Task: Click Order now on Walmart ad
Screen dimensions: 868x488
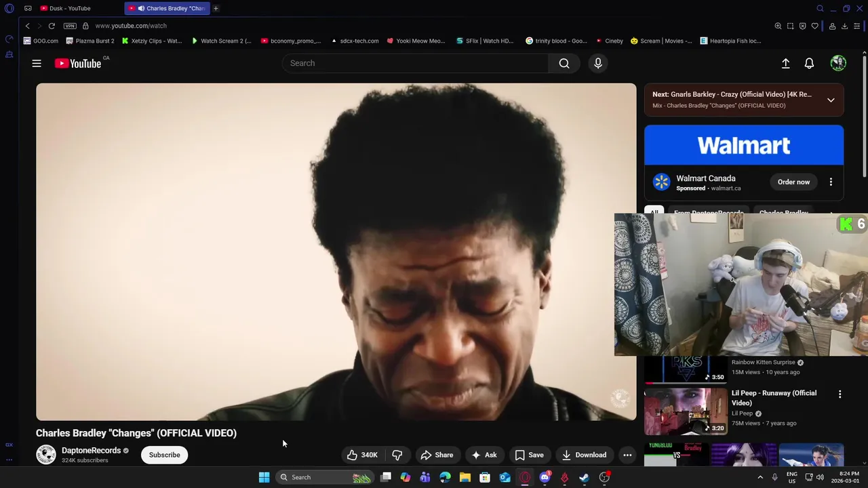Action: [x=793, y=182]
